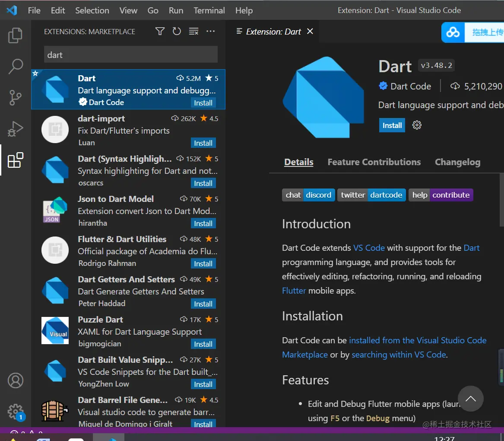The image size is (504, 441).
Task: Open the Manage gear in activity bar
Action: (15, 412)
